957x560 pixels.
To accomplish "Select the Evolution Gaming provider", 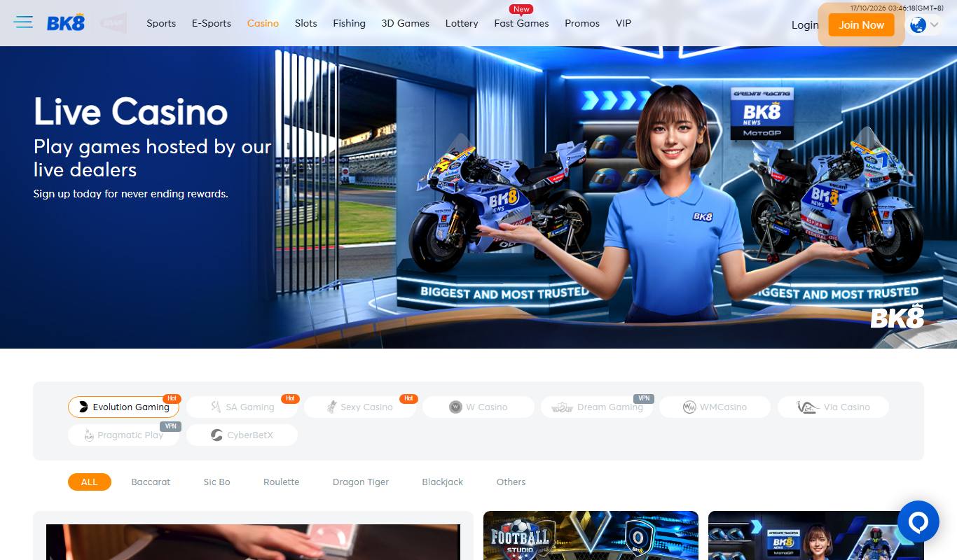I will [x=123, y=407].
